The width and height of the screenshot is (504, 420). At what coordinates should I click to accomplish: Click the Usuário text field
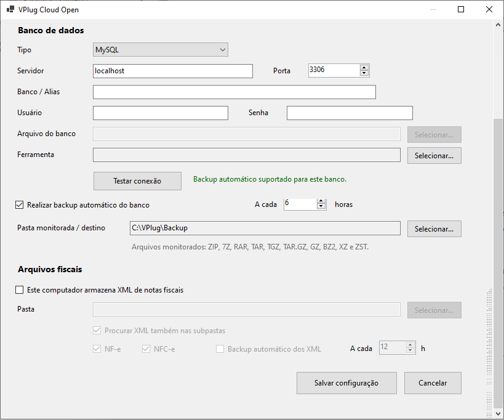[161, 113]
